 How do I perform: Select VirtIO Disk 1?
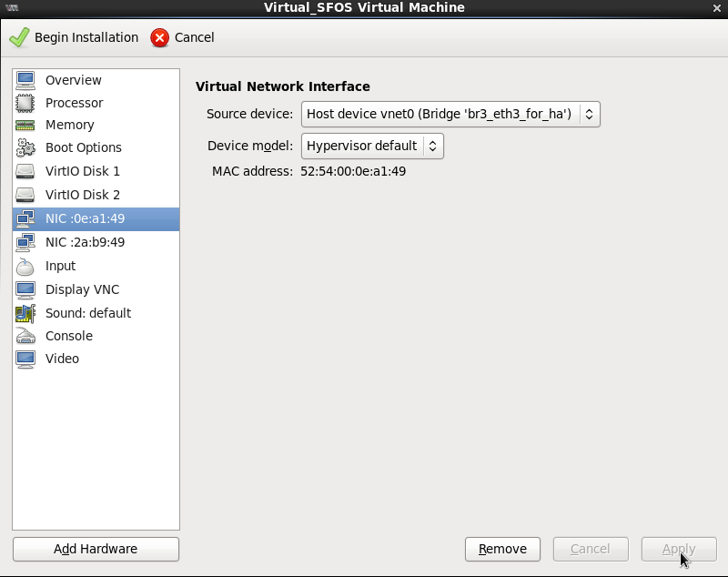point(84,171)
